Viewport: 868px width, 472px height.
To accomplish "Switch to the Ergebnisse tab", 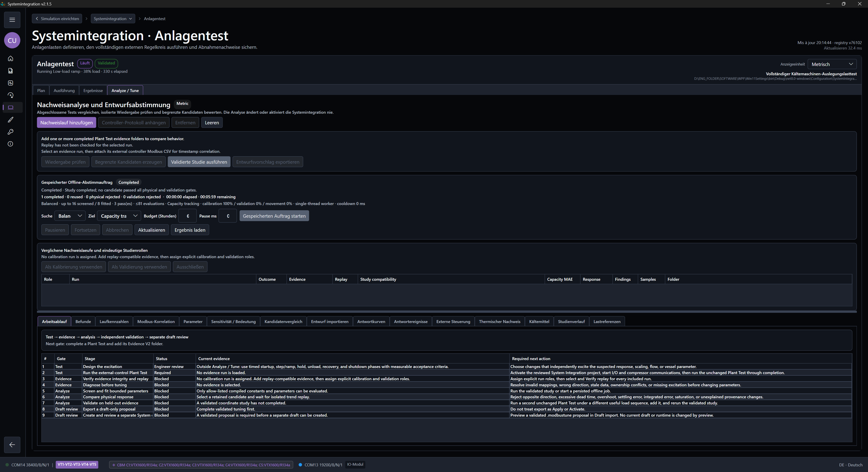I will [x=93, y=90].
